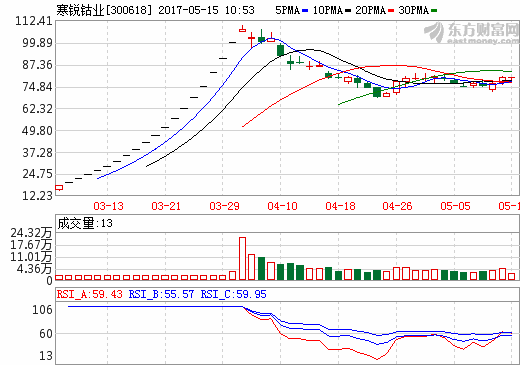Image resolution: width=520 pixels, height=365 pixels.
Task: Click the 20PMA legend label
Action: (370, 10)
